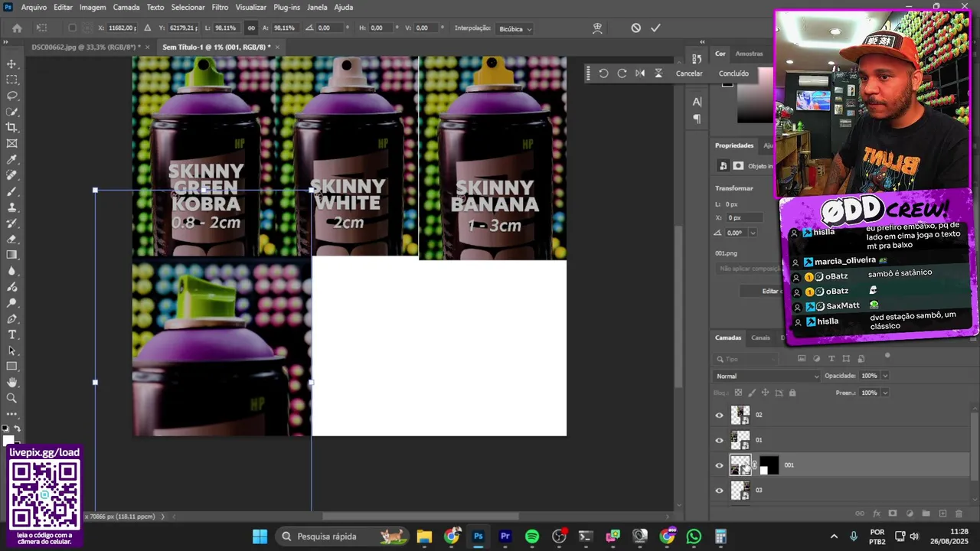Switch to warp mode icon
Viewport: 980px width, 551px height.
(x=598, y=28)
